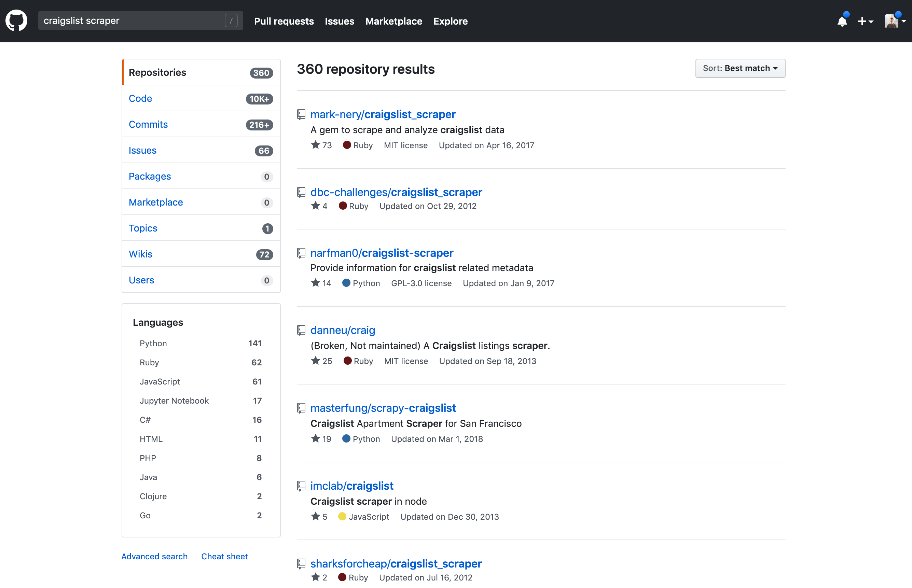Switch to Code search results
The width and height of the screenshot is (912, 588).
pyautogui.click(x=201, y=98)
